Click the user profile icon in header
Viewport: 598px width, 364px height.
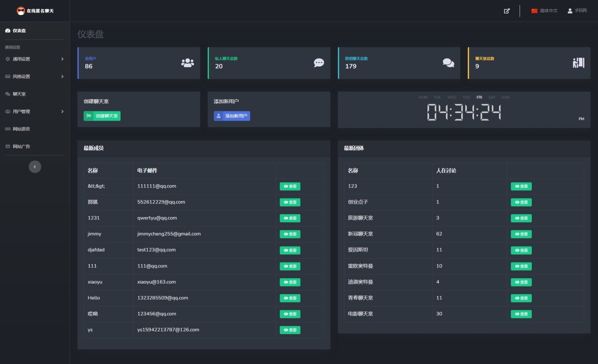(x=570, y=11)
